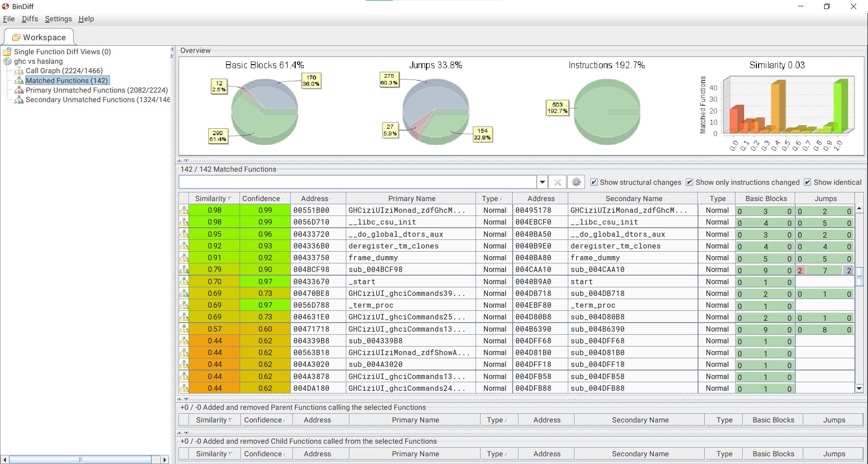This screenshot has width=868, height=464.
Task: Open the Settings menu
Action: click(58, 19)
